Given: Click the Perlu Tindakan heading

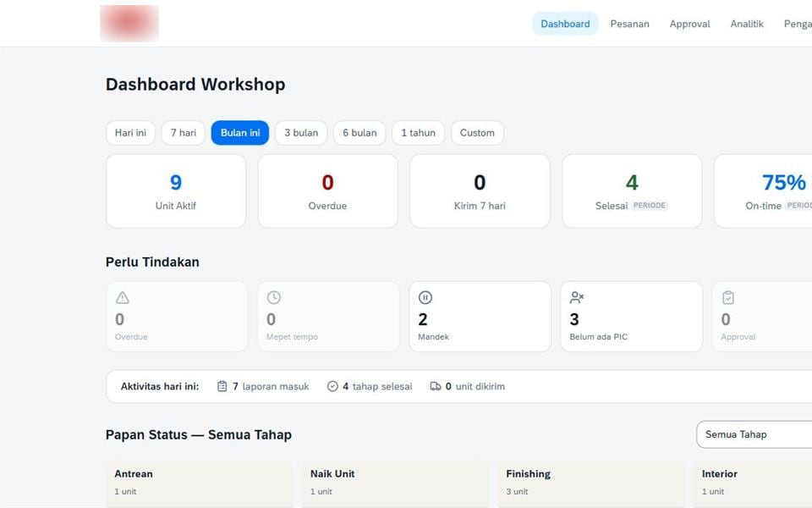Looking at the screenshot, I should coord(152,262).
